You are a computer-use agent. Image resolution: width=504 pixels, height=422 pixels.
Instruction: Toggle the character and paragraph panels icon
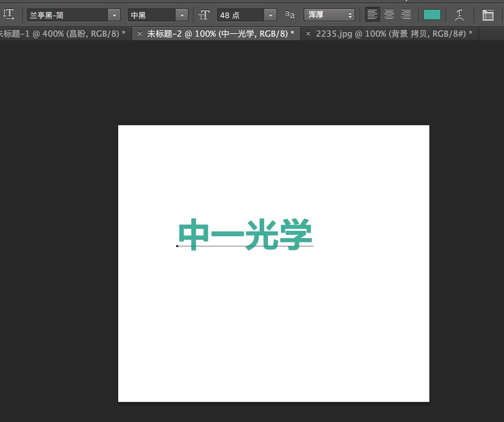tap(488, 15)
